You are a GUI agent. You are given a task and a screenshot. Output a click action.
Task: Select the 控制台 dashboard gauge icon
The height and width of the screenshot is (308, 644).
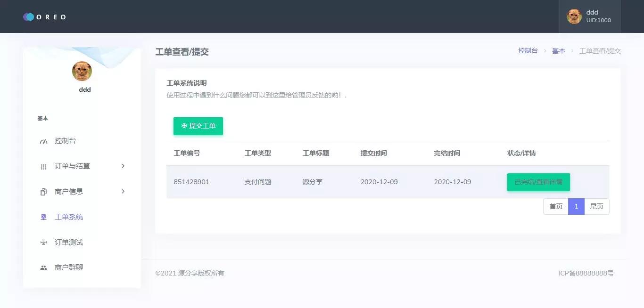pyautogui.click(x=43, y=140)
